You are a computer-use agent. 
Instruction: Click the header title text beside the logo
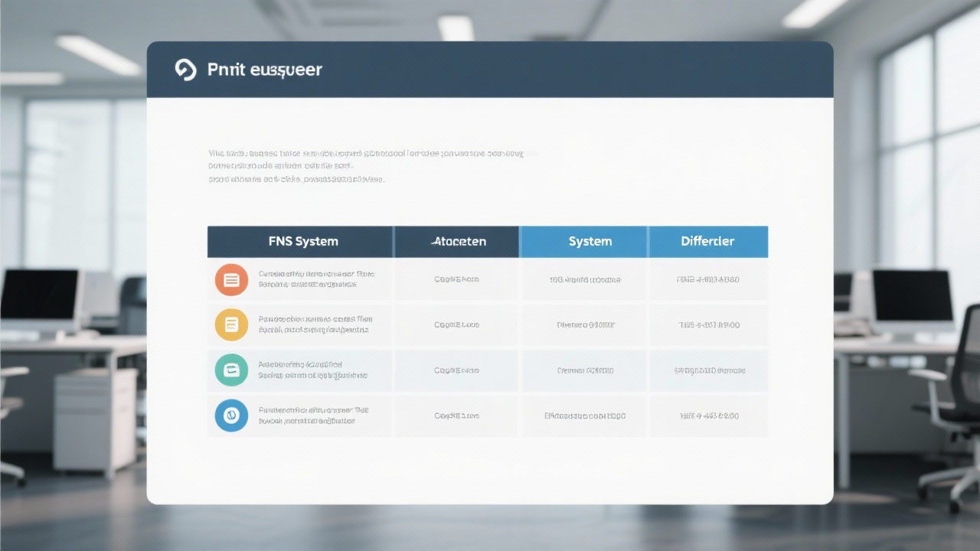(264, 70)
